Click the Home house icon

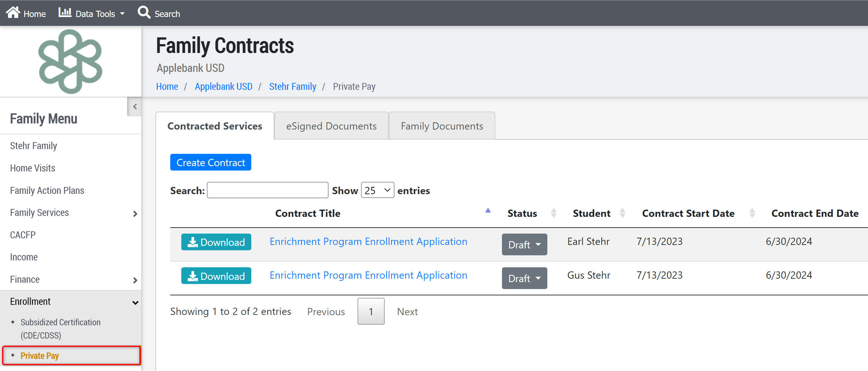point(13,13)
